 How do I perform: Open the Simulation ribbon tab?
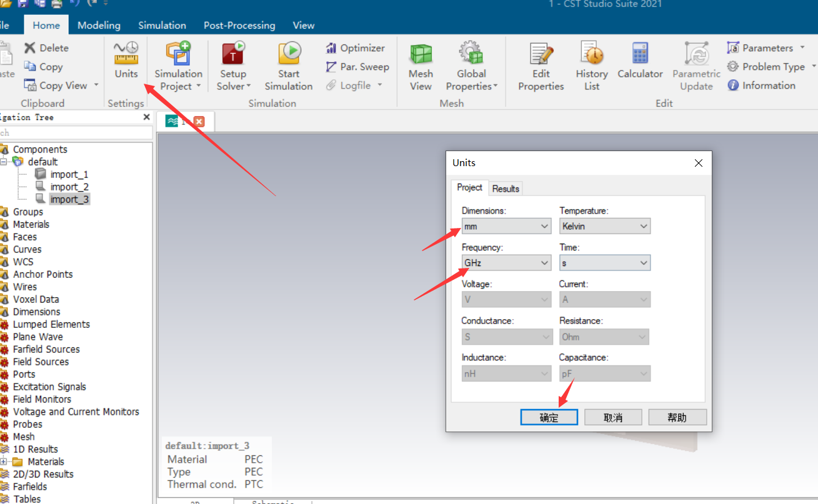162,26
